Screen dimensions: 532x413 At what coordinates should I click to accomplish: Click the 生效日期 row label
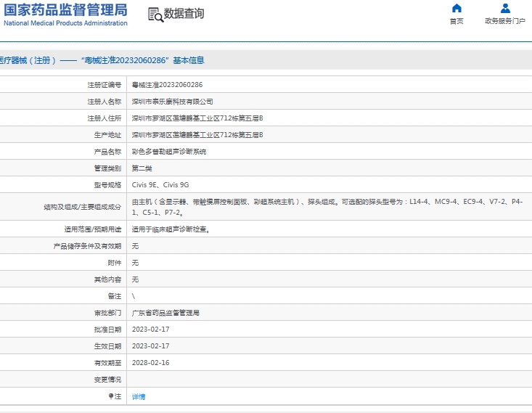tap(107, 345)
